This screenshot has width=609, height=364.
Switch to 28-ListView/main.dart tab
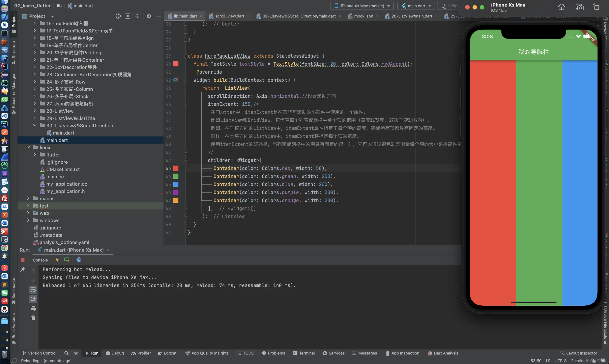(x=411, y=16)
